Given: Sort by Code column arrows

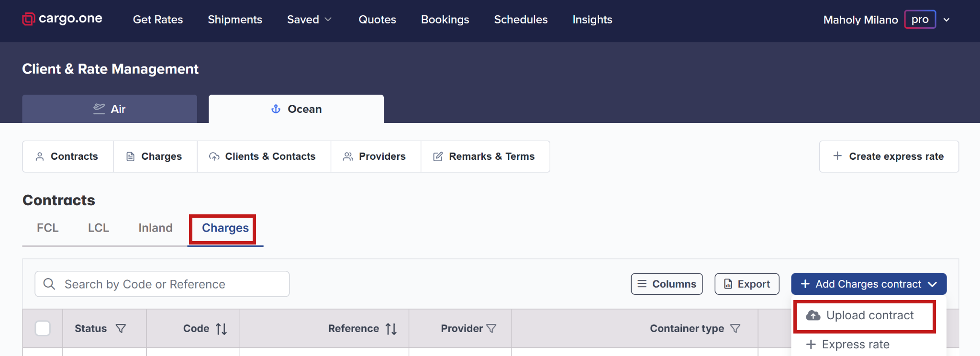Looking at the screenshot, I should click(221, 329).
